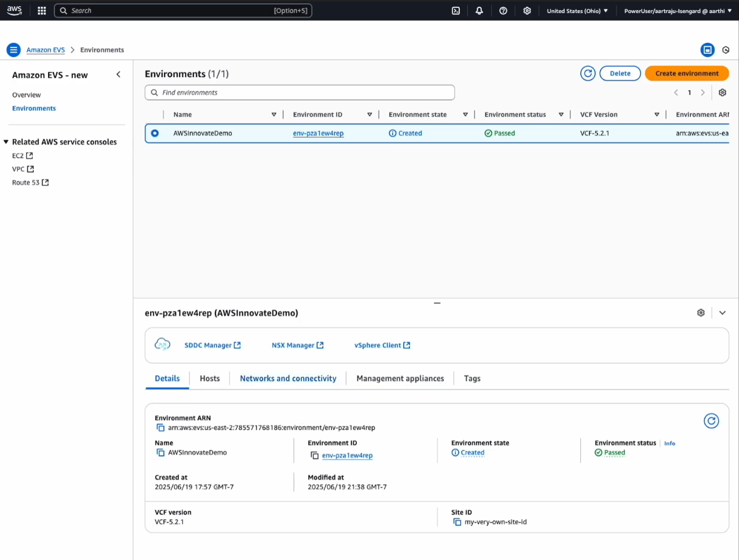
Task: Click Create environment button
Action: click(x=687, y=73)
